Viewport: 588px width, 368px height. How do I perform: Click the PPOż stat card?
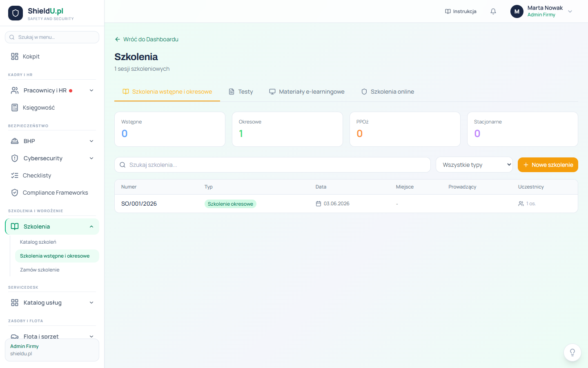coord(405,129)
